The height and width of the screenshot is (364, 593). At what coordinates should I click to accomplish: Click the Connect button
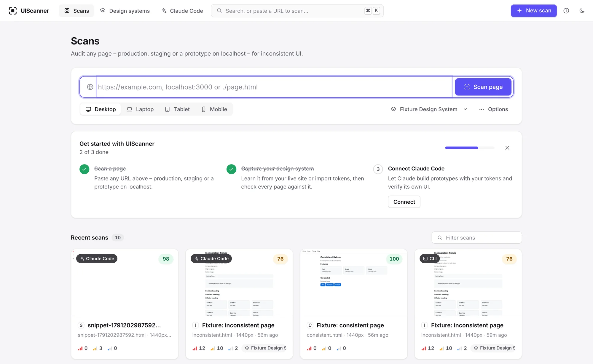(404, 202)
